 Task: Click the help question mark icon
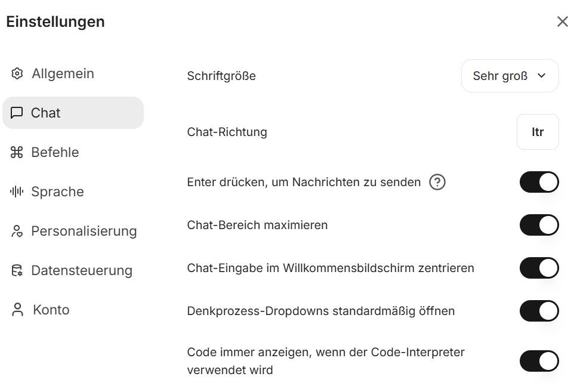tap(437, 183)
